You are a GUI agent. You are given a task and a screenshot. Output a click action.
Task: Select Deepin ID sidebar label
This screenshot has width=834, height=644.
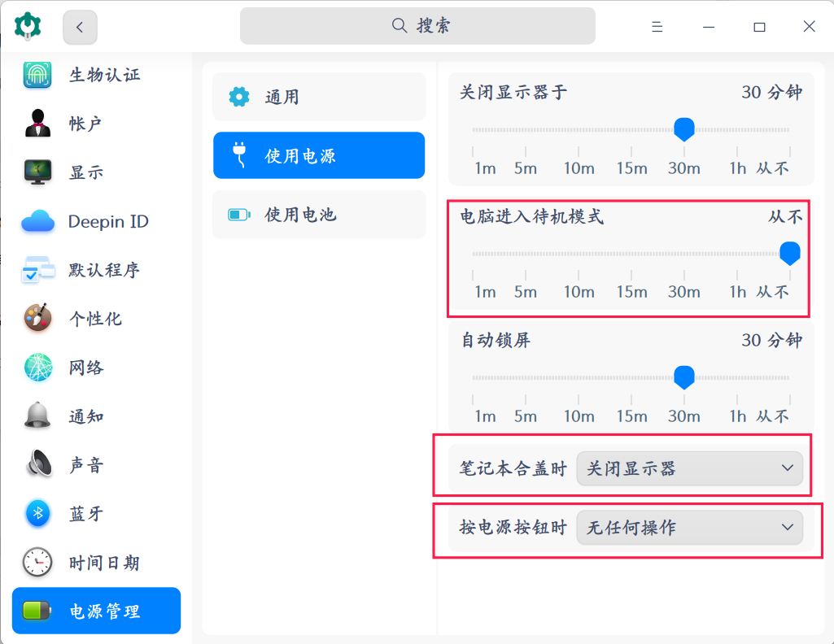point(108,221)
